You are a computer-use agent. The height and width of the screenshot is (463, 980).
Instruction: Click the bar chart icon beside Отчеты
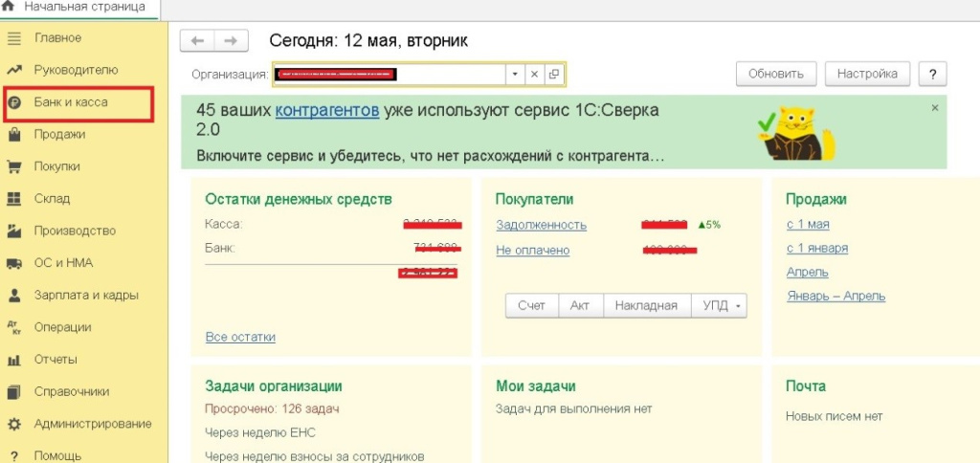13,360
